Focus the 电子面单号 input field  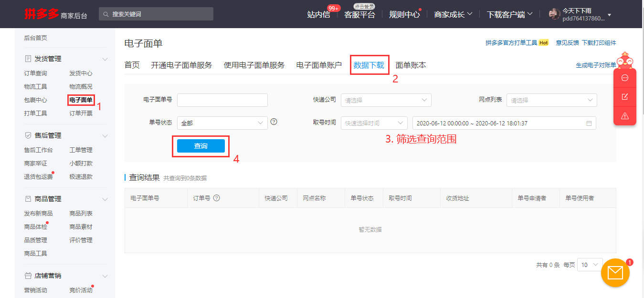click(222, 100)
